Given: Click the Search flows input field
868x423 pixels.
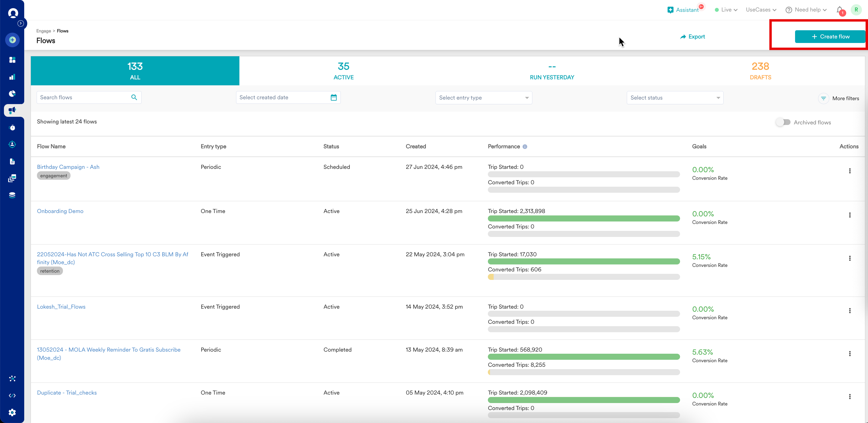Looking at the screenshot, I should click(x=84, y=98).
